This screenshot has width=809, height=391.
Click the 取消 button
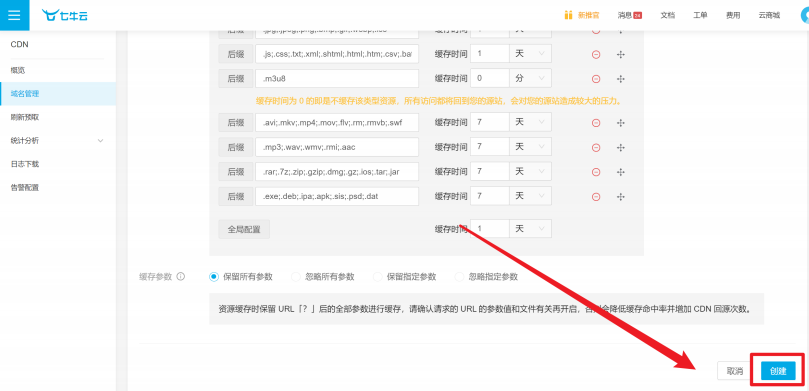(735, 371)
